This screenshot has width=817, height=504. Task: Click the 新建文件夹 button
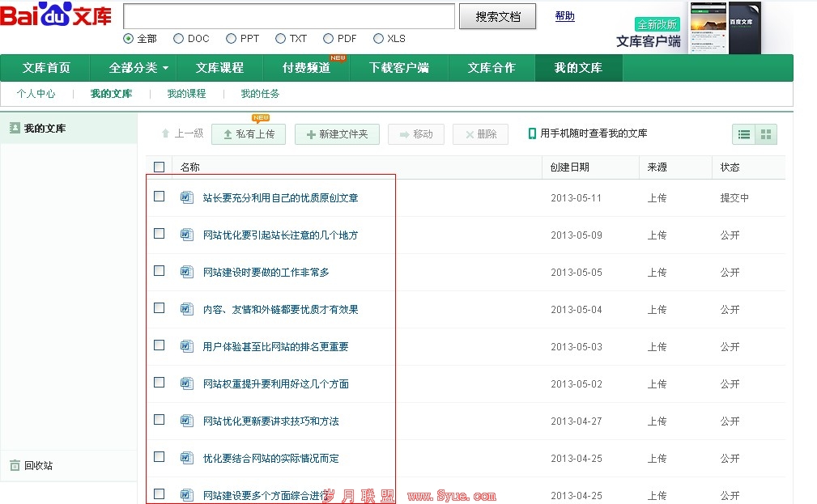[337, 134]
